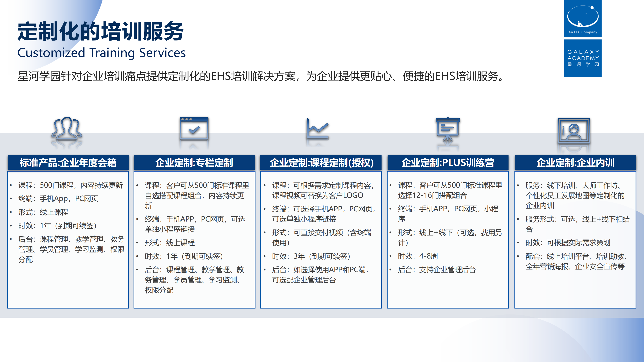Click 终端：手机APP bullet in 专栏定制 card

pos(195,224)
